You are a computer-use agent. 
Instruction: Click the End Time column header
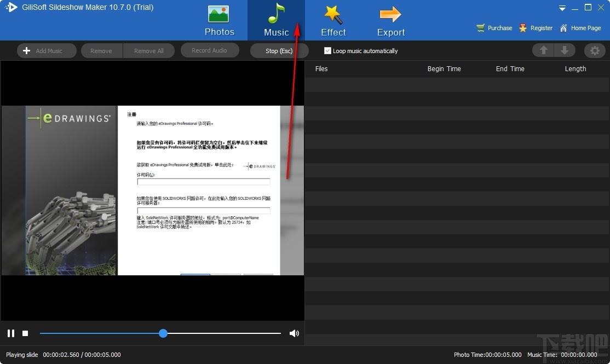point(510,69)
